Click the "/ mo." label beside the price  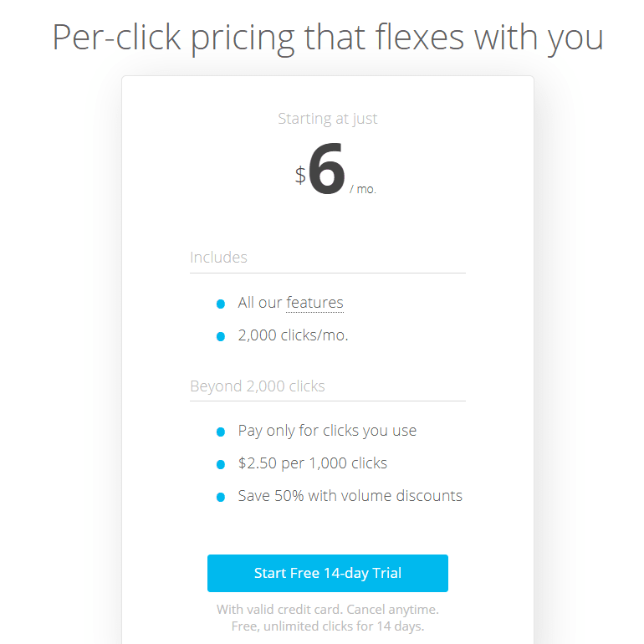pyautogui.click(x=363, y=190)
